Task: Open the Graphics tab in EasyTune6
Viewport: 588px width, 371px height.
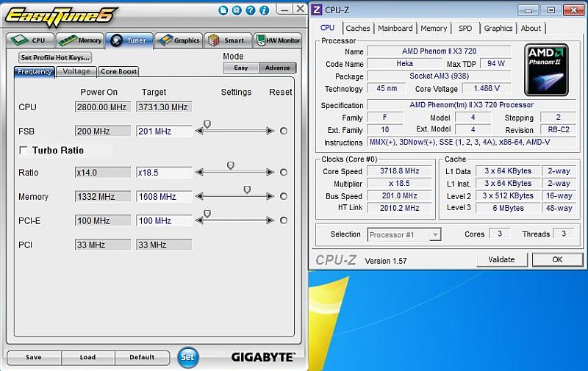Action: coord(178,40)
